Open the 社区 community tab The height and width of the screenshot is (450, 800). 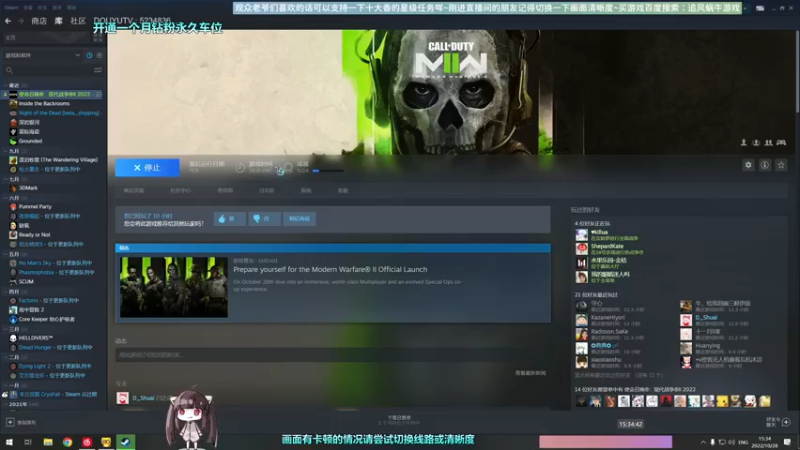(78, 21)
